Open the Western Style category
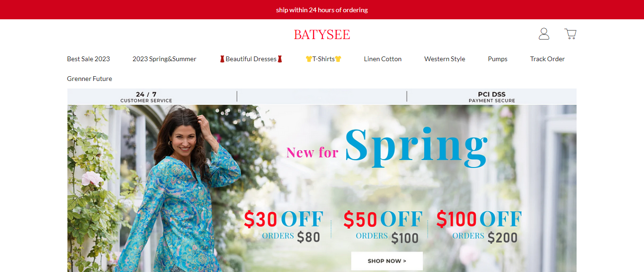Viewport: 644px width, 272px height. [x=445, y=59]
